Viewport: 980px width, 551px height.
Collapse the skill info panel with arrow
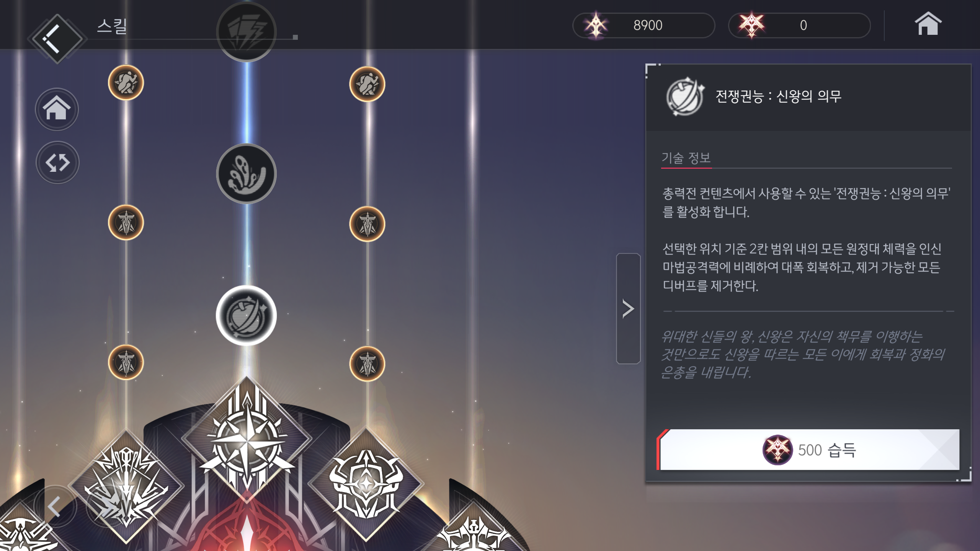628,308
